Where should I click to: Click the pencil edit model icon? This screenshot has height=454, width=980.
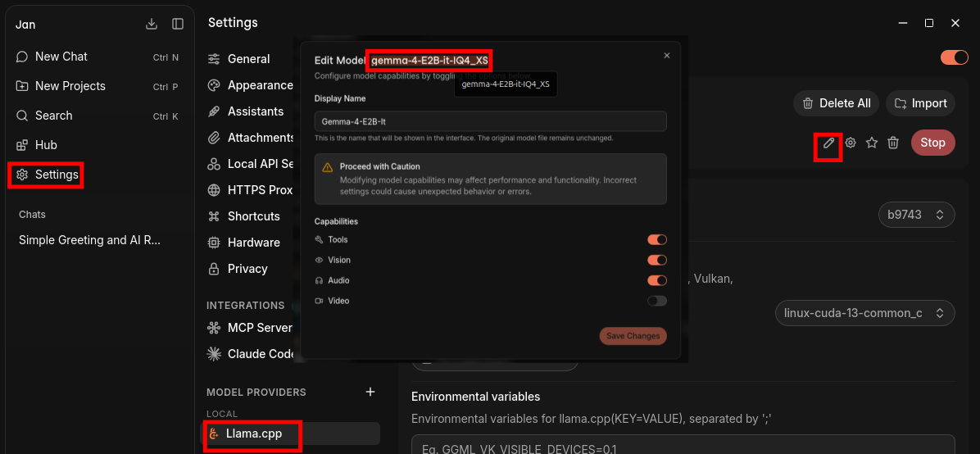[828, 143]
